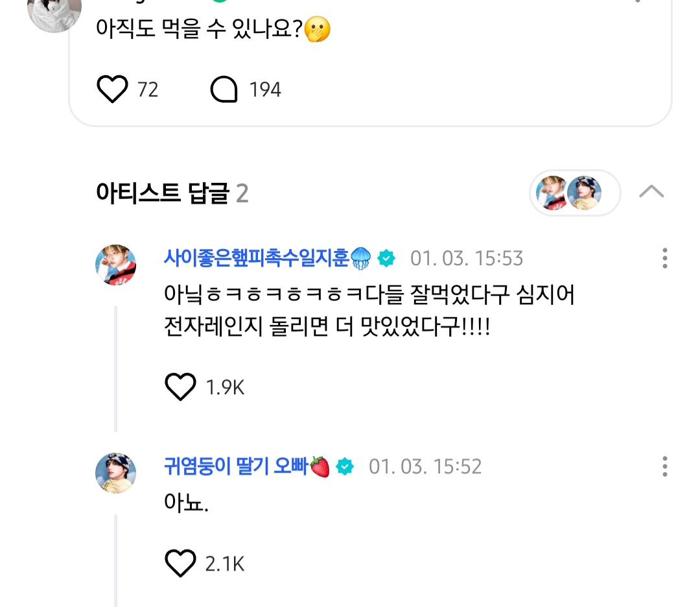Like 귀염둥이 딸기 오빠's reply (2.1K heart)
Image resolution: width=700 pixels, height=607 pixels.
pyautogui.click(x=180, y=564)
